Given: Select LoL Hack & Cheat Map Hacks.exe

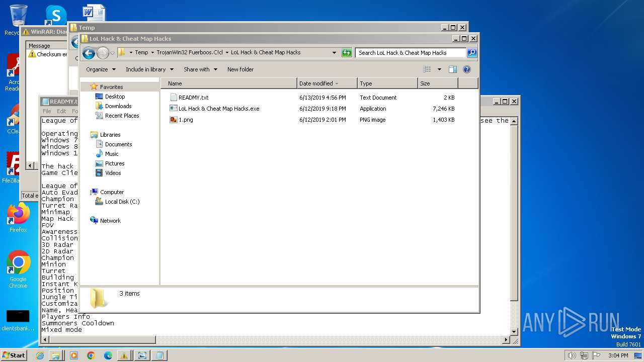Looking at the screenshot, I should pos(219,109).
